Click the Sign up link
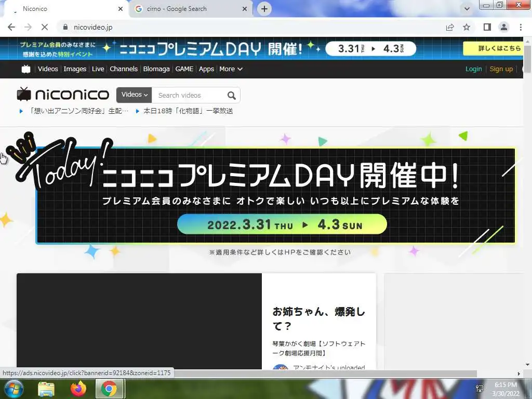Image resolution: width=532 pixels, height=399 pixels. pos(501,69)
